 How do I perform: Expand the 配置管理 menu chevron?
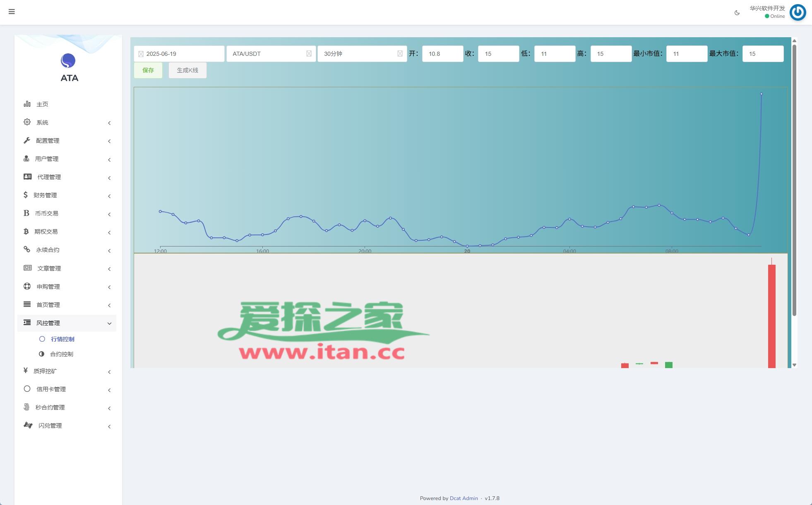click(109, 141)
